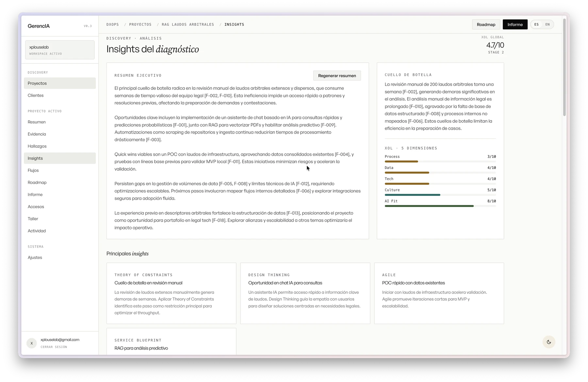588x382 pixels.
Task: Click INSIGHTS breadcrumb
Action: point(234,24)
